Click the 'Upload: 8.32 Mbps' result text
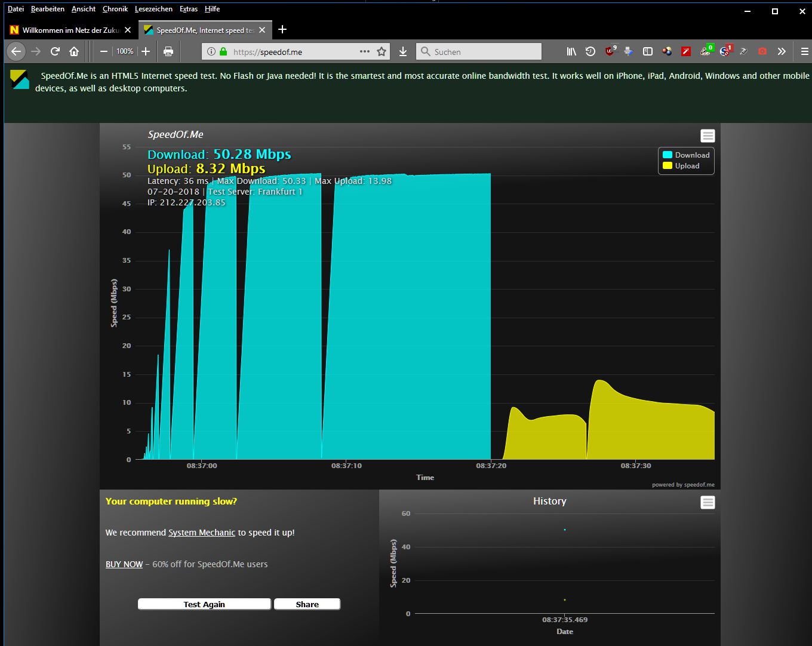The height and width of the screenshot is (646, 812). click(206, 169)
